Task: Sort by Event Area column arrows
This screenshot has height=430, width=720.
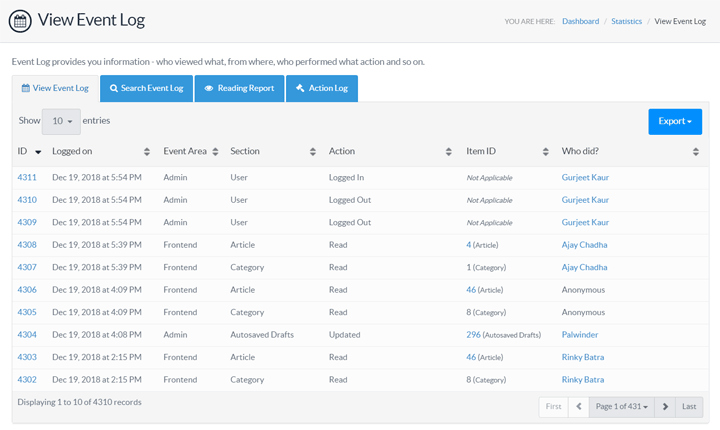Action: pyautogui.click(x=215, y=152)
